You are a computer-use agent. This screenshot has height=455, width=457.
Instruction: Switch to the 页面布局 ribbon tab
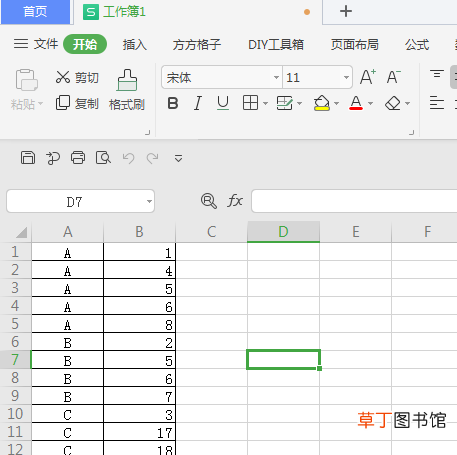pos(355,44)
